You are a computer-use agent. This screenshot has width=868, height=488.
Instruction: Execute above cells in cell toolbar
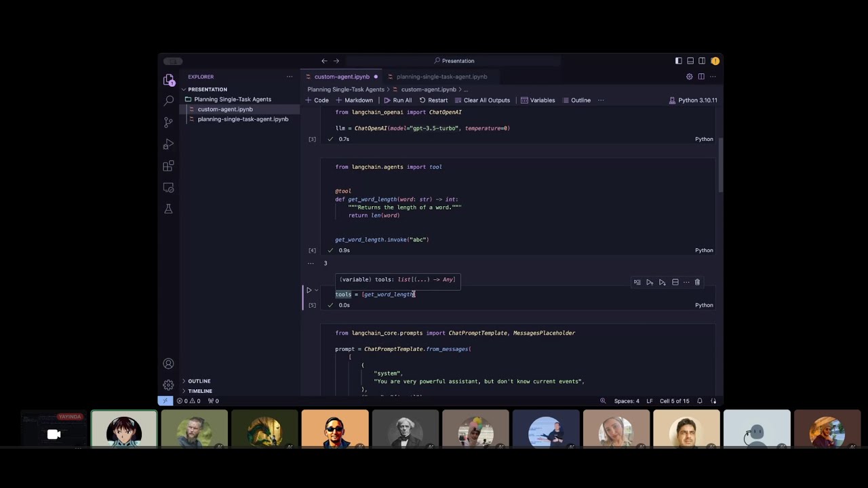point(650,282)
